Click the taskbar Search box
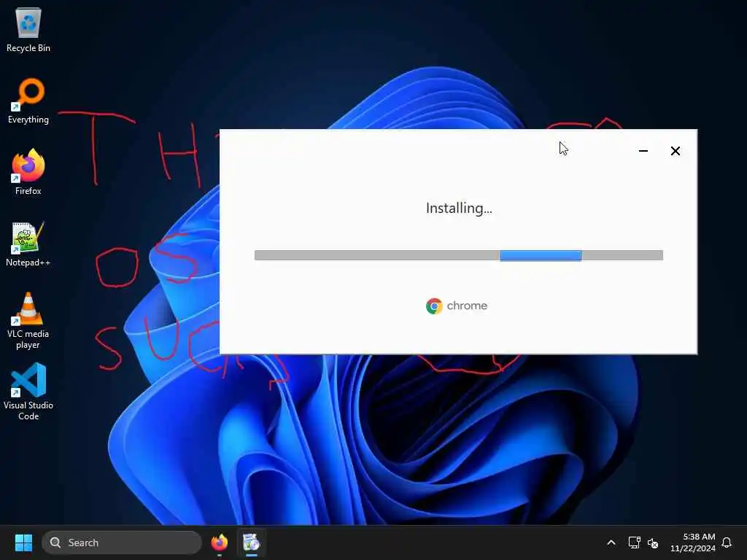Screen dimensions: 747x560 point(122,542)
